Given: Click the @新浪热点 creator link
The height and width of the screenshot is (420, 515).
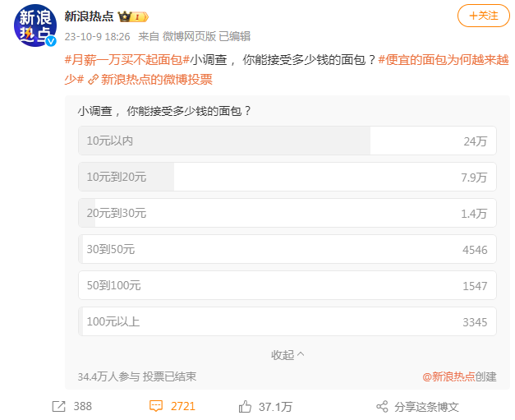Looking at the screenshot, I should (448, 376).
